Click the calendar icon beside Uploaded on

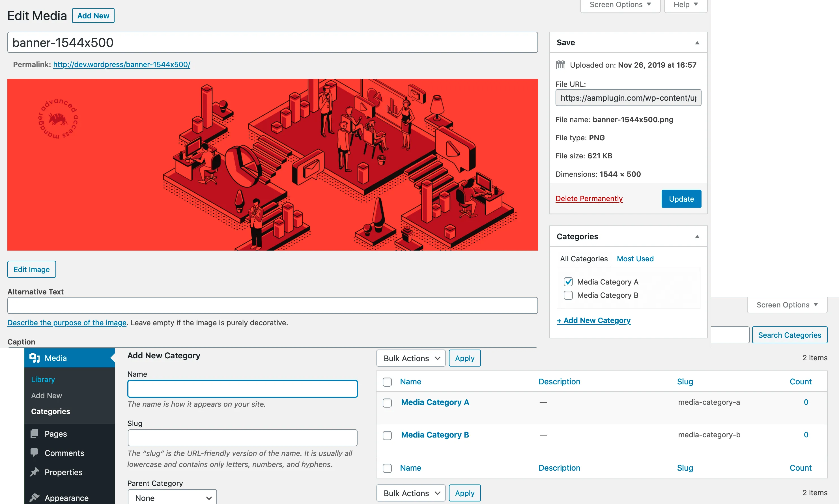pos(560,65)
